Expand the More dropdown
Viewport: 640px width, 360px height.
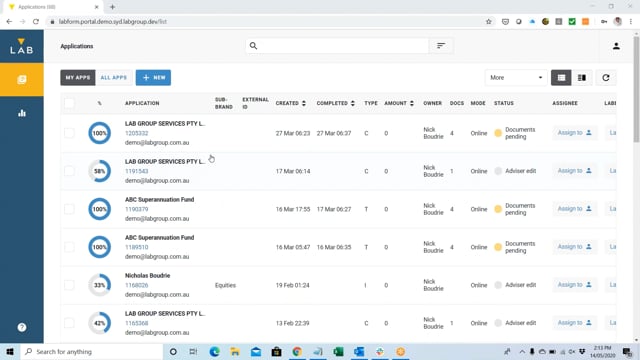click(x=516, y=78)
